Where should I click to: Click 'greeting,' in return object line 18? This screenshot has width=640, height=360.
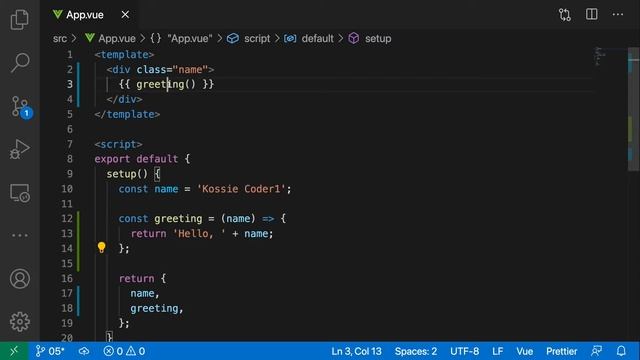[157, 308]
